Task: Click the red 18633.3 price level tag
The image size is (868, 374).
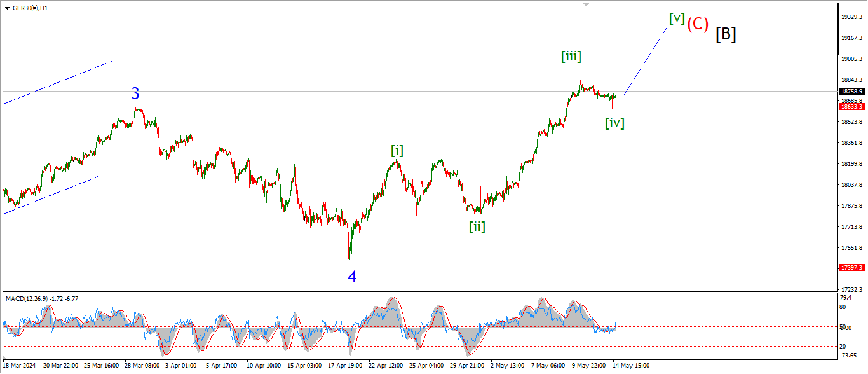Action: click(851, 107)
